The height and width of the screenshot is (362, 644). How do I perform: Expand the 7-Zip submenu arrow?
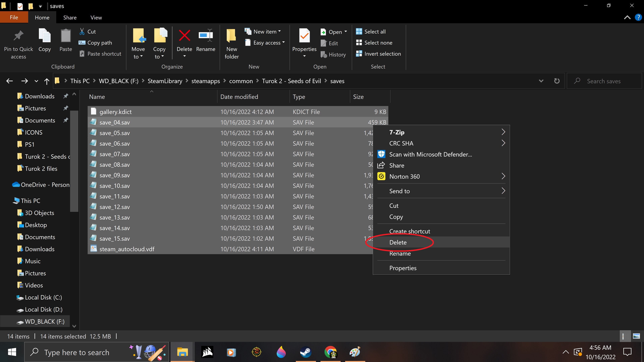(503, 132)
